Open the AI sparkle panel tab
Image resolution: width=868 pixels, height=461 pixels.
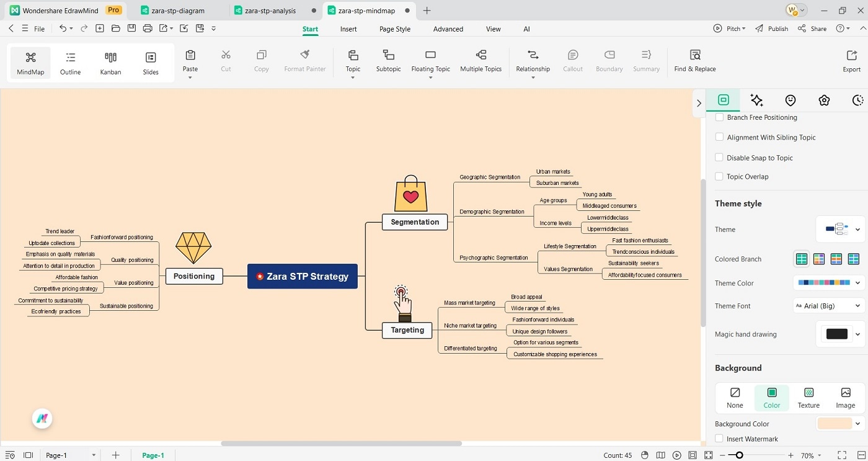(x=756, y=101)
